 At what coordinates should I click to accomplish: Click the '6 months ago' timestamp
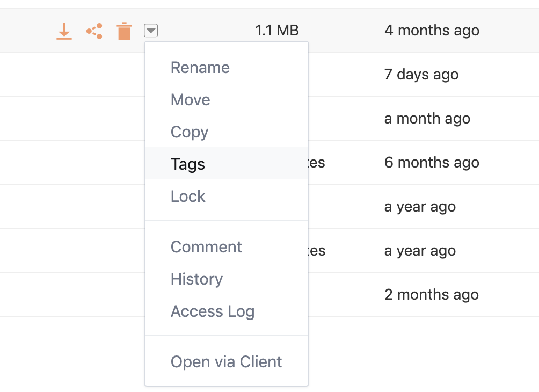[432, 163]
